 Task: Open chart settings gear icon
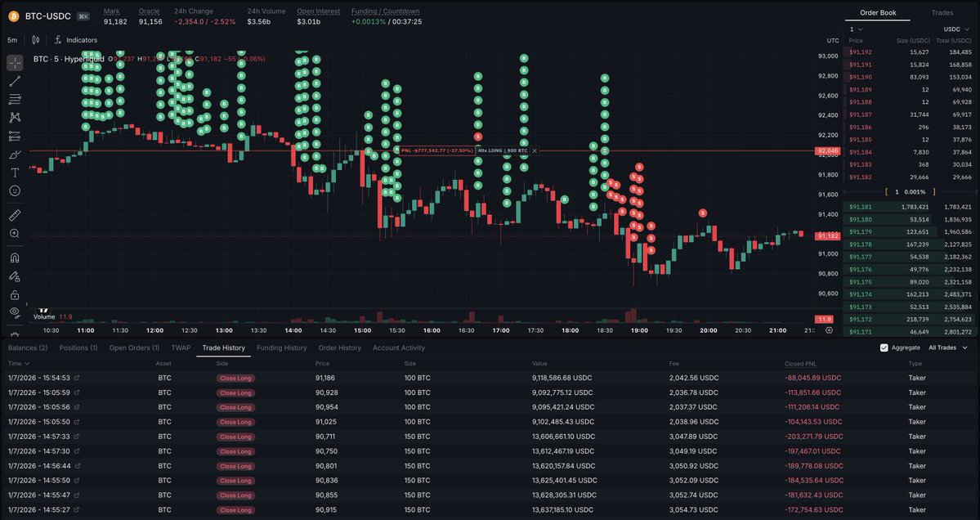(829, 330)
